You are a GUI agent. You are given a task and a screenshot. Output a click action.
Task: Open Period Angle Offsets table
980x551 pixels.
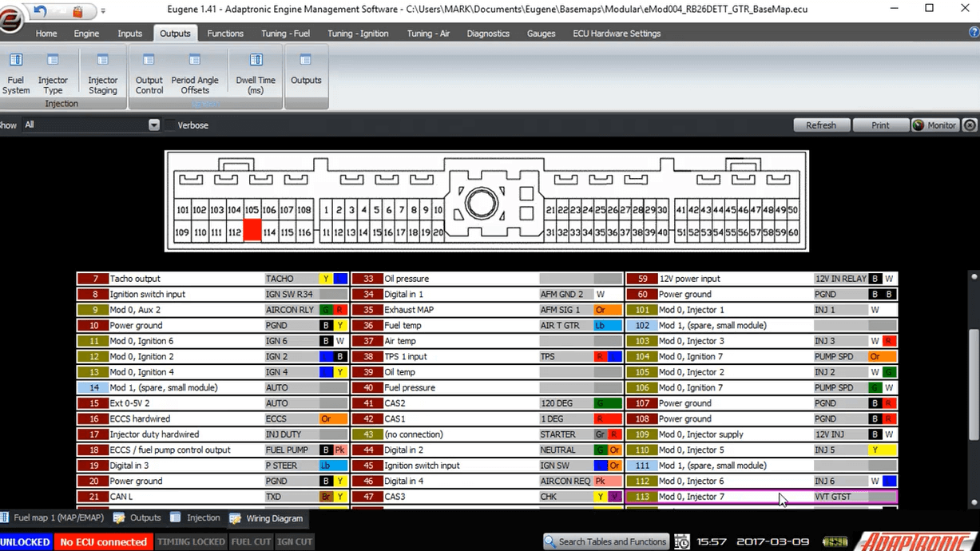click(195, 74)
